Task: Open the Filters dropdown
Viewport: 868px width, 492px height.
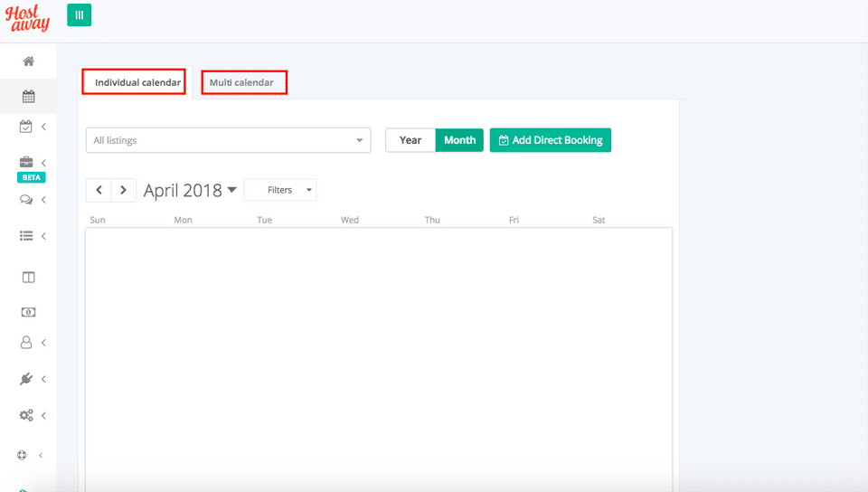Action: 280,190
